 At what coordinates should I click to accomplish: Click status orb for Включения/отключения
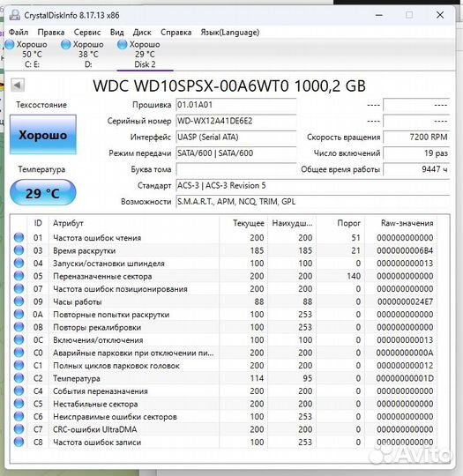(19, 339)
